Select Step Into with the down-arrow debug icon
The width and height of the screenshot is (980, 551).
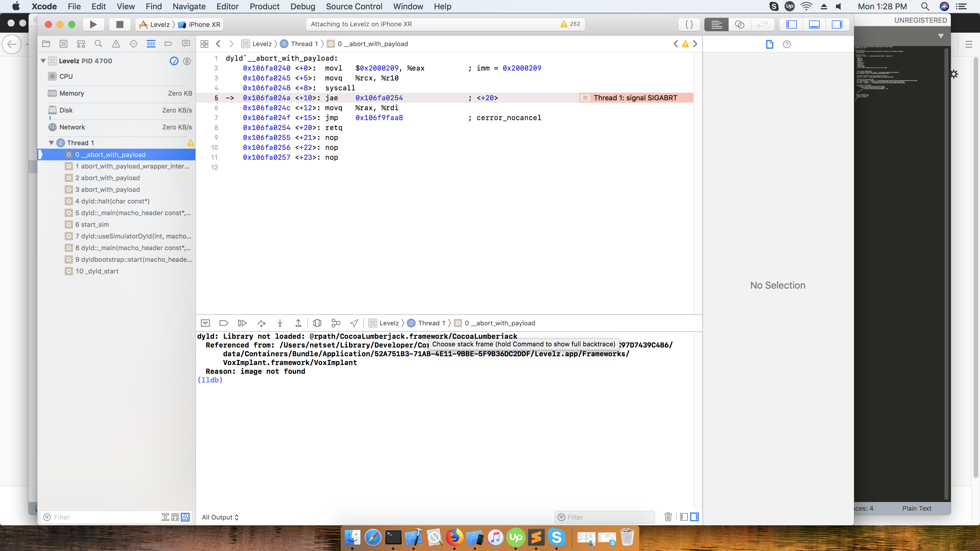(280, 323)
